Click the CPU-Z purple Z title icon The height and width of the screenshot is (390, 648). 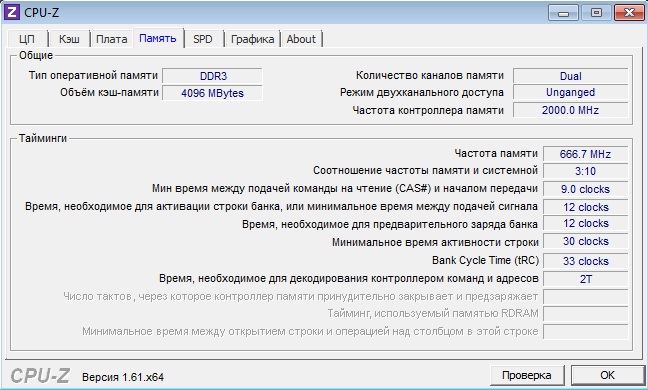click(11, 12)
